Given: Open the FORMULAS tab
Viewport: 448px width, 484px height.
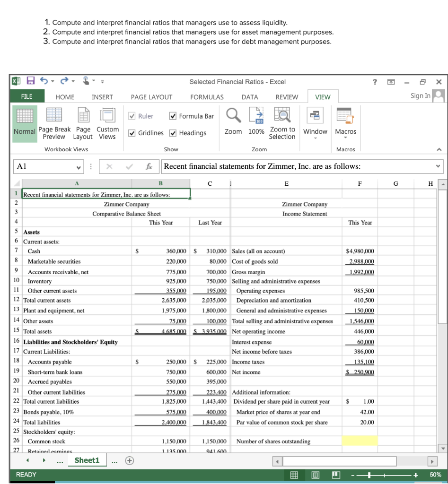Looking at the screenshot, I should pos(207,97).
